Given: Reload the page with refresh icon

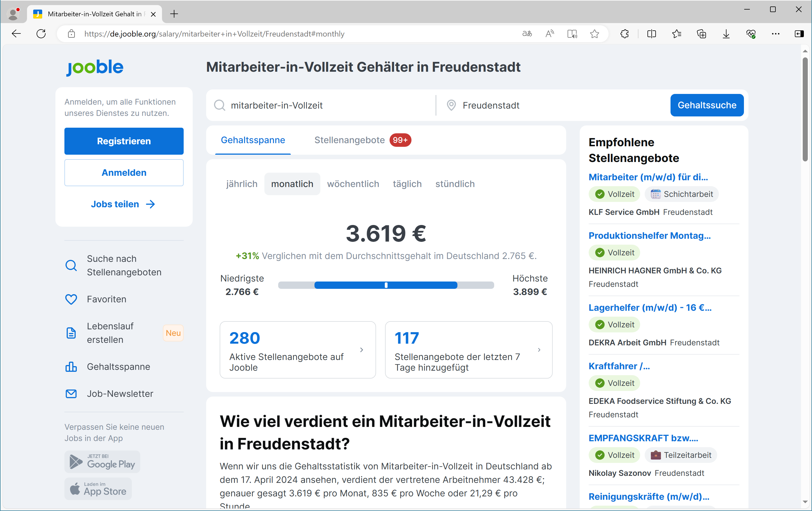Looking at the screenshot, I should click(41, 34).
